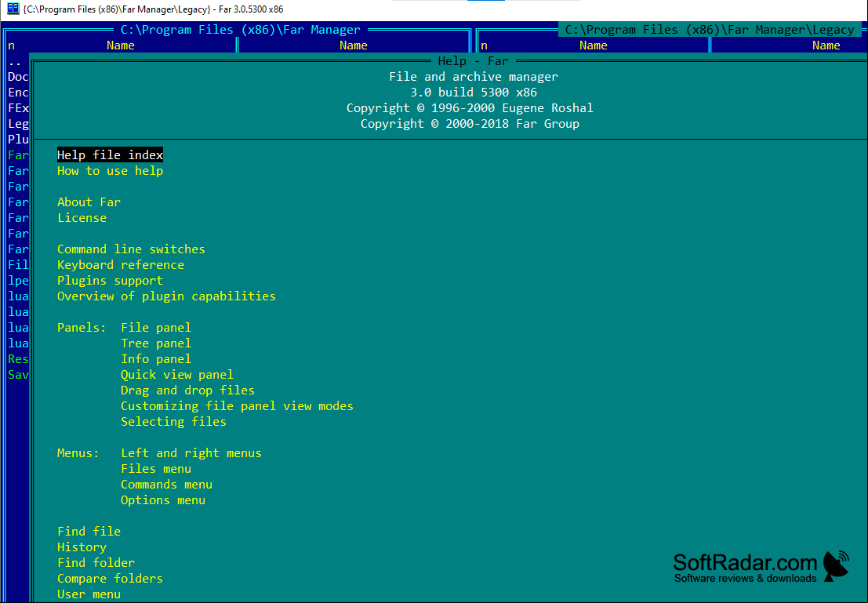
Task: Click the '3.0 build 5300 x86' version text
Action: point(474,93)
